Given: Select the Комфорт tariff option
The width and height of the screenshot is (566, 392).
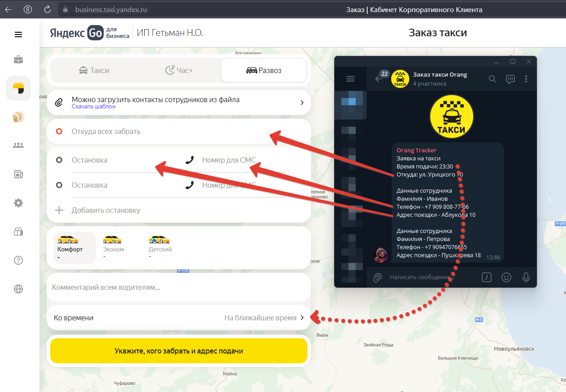Looking at the screenshot, I should pyautogui.click(x=71, y=247).
